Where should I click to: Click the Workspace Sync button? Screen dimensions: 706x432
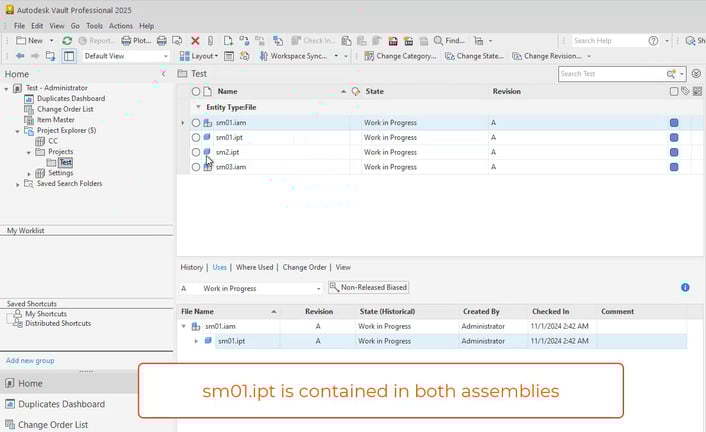[x=293, y=56]
